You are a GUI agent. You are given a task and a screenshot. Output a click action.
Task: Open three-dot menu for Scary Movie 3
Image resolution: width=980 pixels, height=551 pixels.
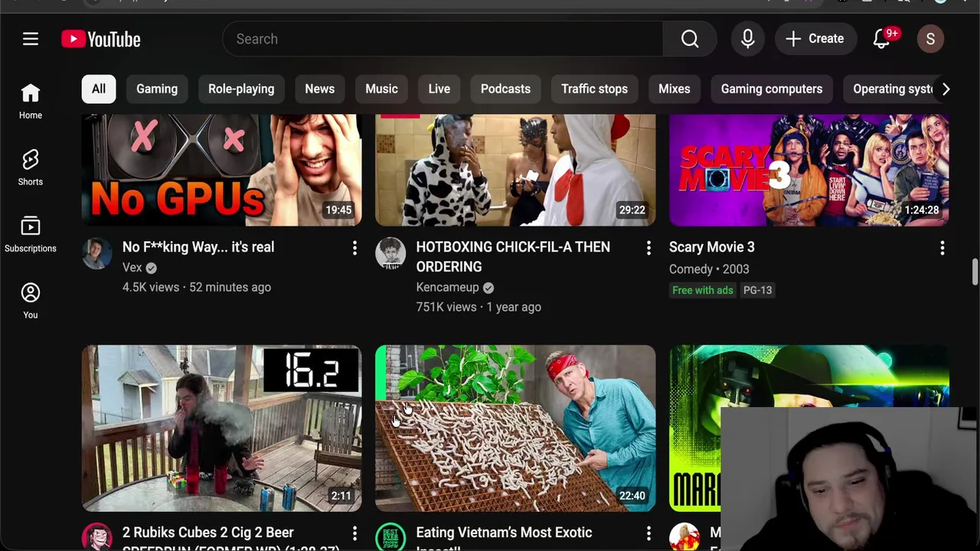[x=942, y=248]
